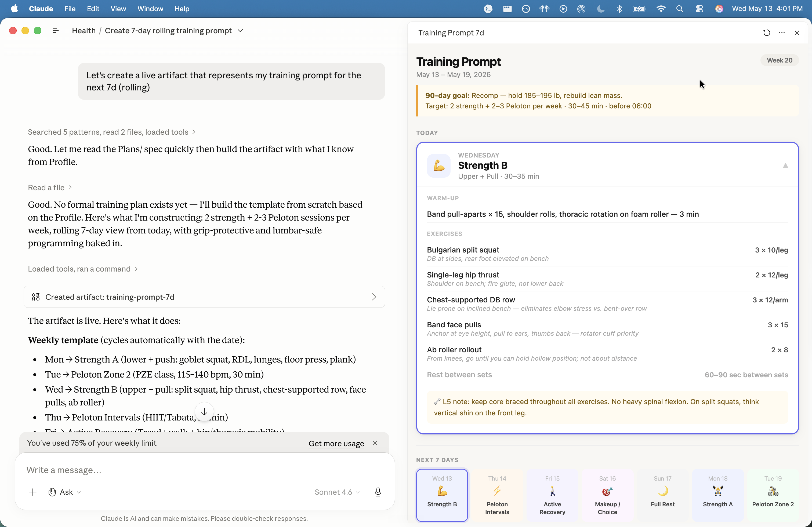
Task: Click the '3 × 10/leg' sets value
Action: [771, 250]
